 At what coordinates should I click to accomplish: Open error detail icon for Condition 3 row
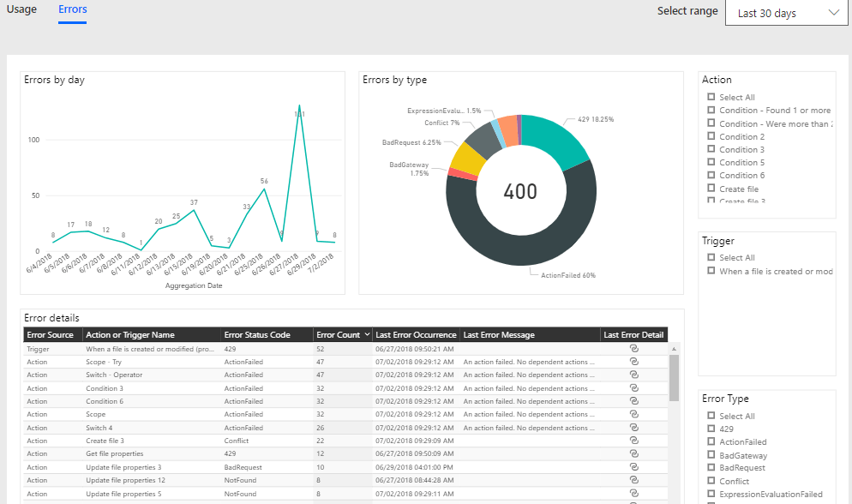coord(633,388)
